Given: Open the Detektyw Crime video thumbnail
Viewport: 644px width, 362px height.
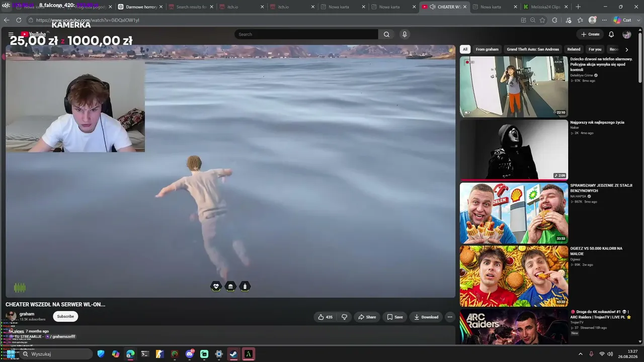Looking at the screenshot, I should 514,86.
